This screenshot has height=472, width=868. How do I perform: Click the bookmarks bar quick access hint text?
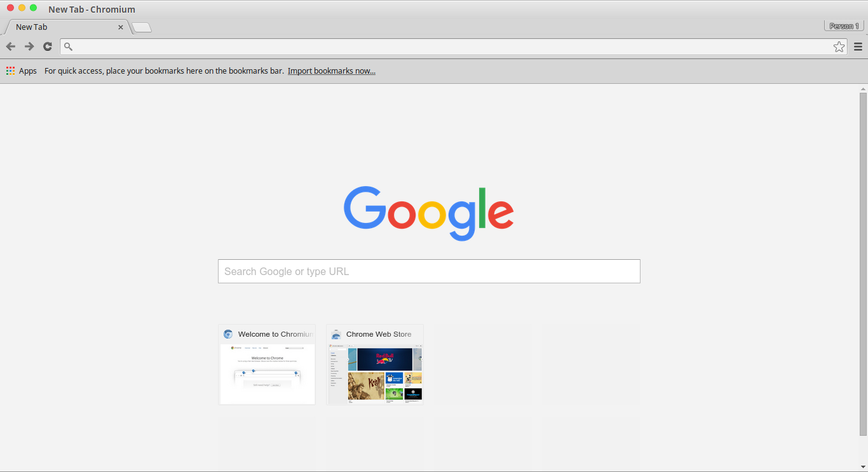click(164, 71)
